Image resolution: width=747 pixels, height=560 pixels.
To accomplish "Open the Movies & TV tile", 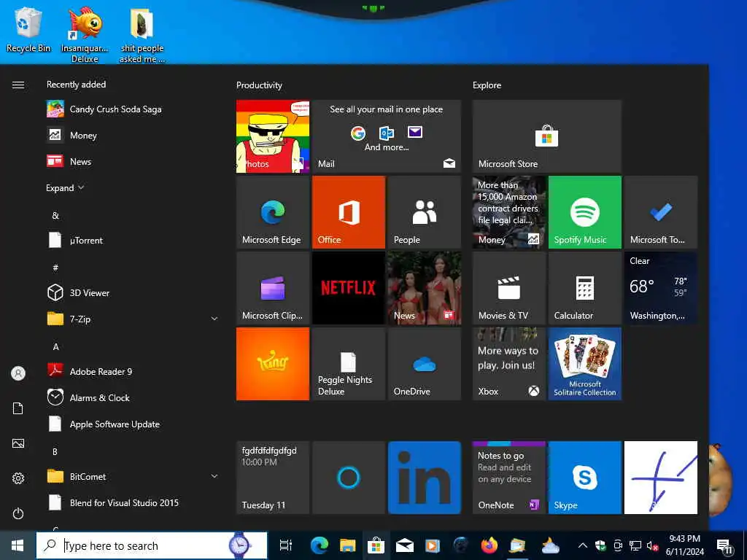I will tap(508, 287).
